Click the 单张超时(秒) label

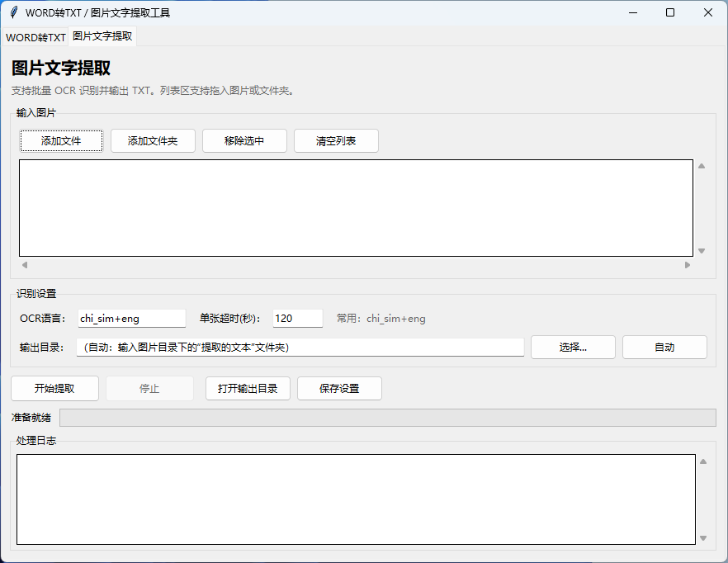click(229, 318)
